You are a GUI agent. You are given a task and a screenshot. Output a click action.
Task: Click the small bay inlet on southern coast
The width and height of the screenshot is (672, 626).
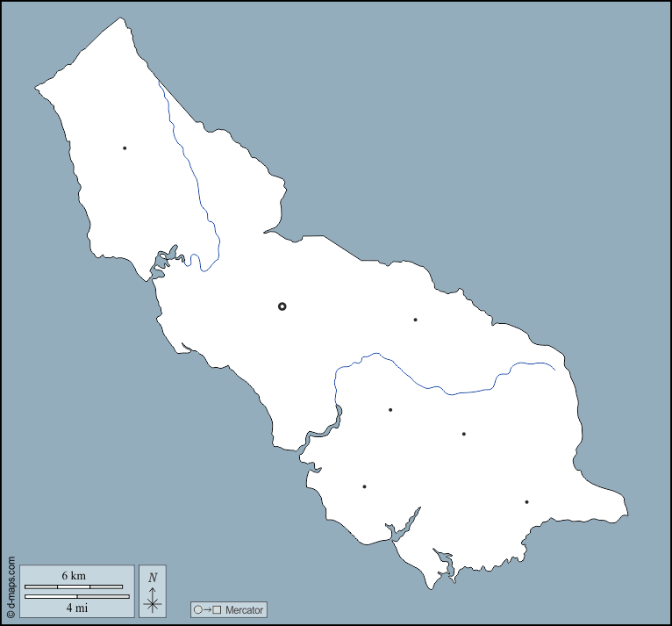click(446, 564)
